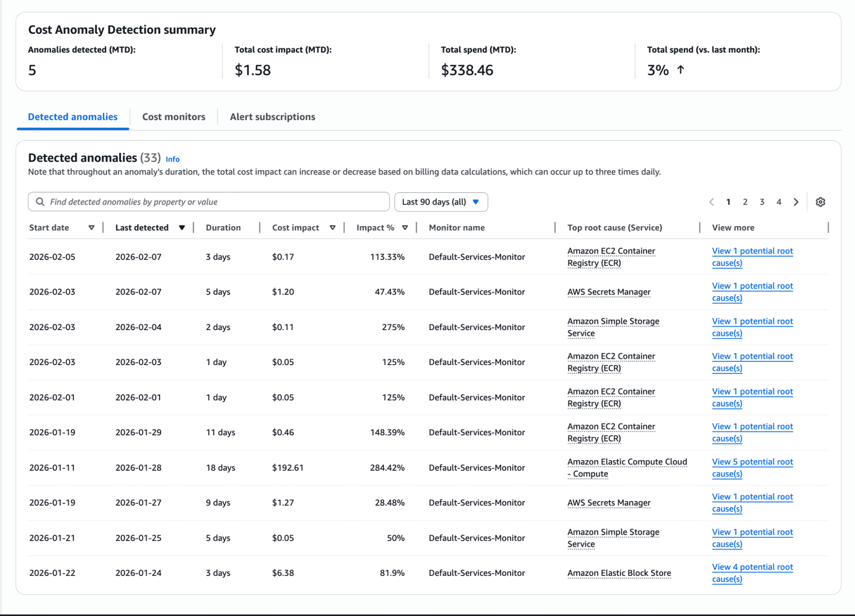Screen dimensions: 855x616
Task: Click the search magnifier icon
Action: tap(40, 202)
